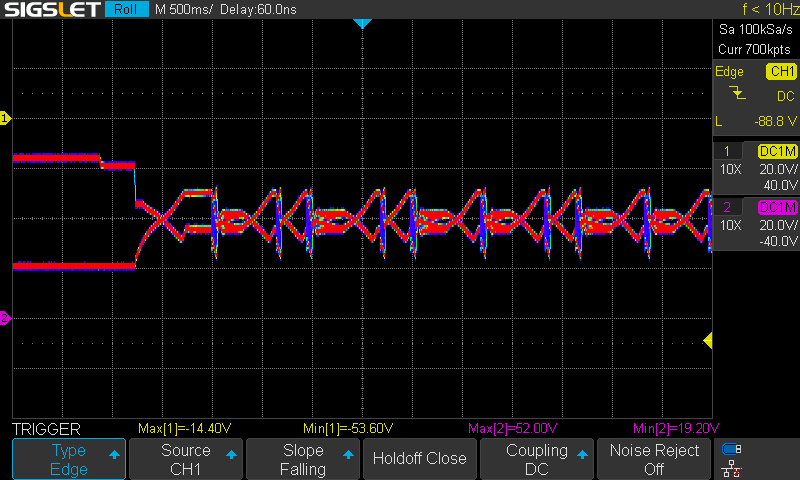
Task: Select the Holdoff Close softkey
Action: tap(419, 459)
